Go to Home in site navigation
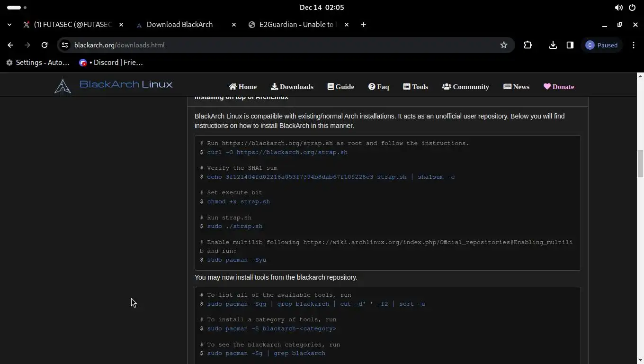This screenshot has width=644, height=364. click(x=243, y=87)
